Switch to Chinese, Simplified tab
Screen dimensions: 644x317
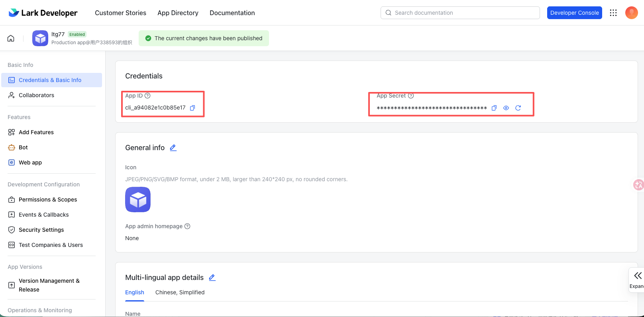(180, 292)
